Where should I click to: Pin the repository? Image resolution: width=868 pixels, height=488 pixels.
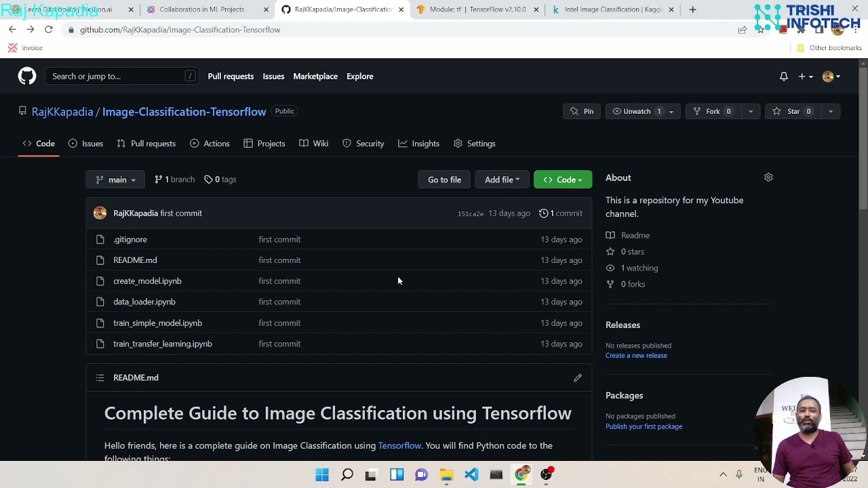(582, 111)
